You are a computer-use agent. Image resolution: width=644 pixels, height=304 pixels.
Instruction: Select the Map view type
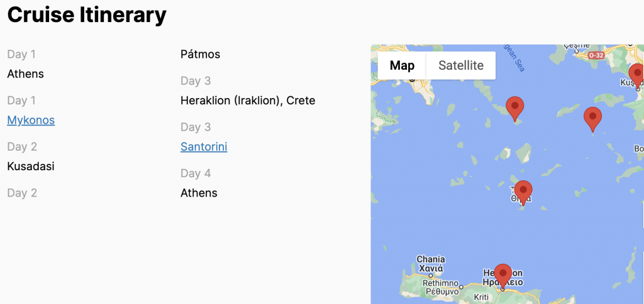point(402,65)
